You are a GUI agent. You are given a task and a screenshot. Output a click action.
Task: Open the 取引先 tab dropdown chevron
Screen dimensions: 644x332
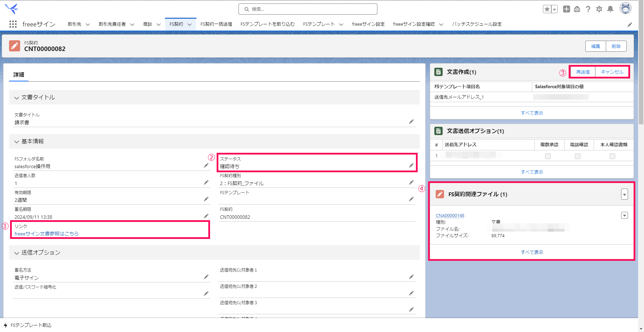(x=88, y=24)
